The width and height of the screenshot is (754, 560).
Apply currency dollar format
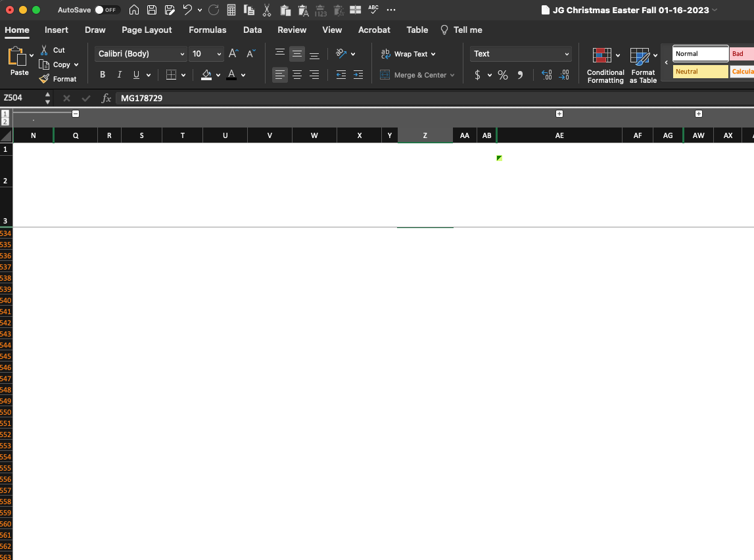[477, 74]
